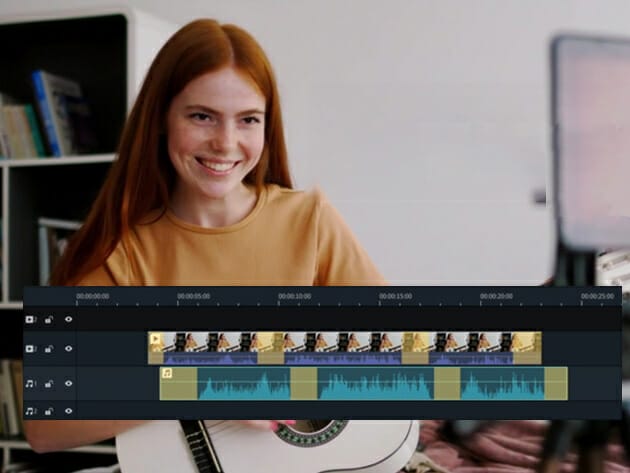Select the first teal waveform segment of the audio clip
Screen dimensions: 630x473
pyautogui.click(x=244, y=384)
